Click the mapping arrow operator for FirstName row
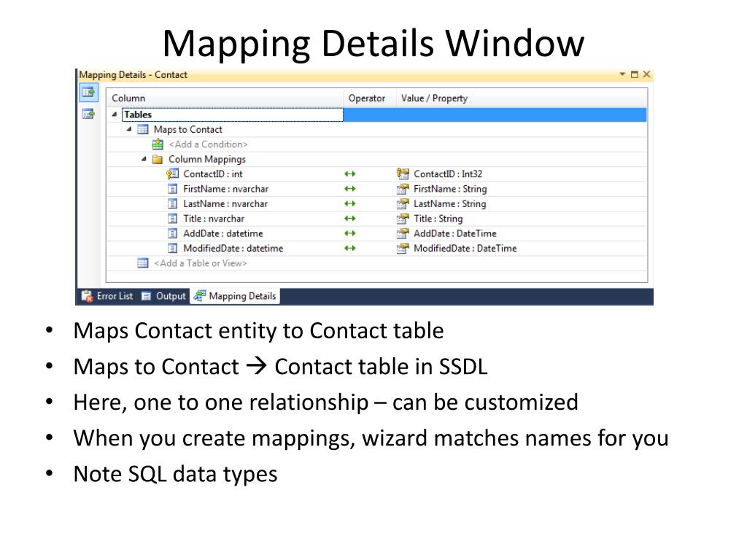 349,189
